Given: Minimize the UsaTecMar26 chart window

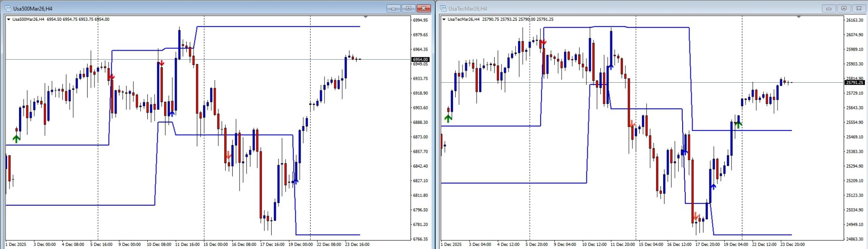Looking at the screenshot, I should [829, 9].
